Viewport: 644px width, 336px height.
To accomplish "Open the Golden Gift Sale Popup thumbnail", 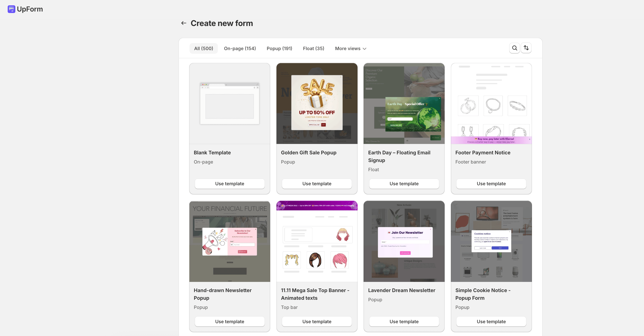I will point(317,104).
